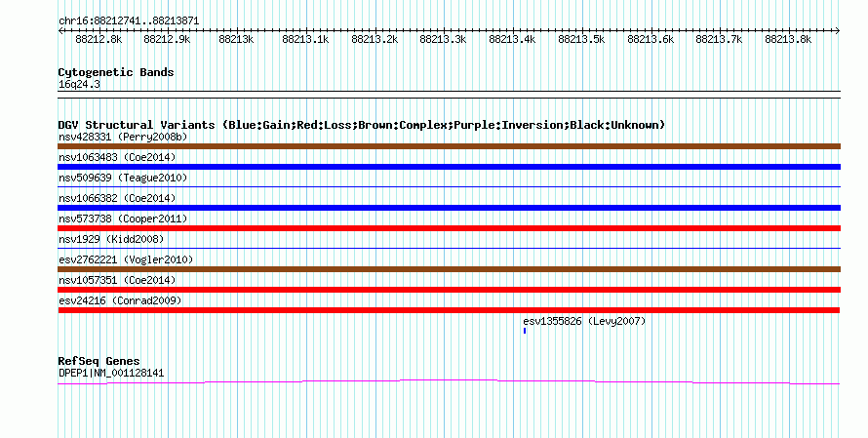Select the red nsv1057351 loss bar

(449, 290)
